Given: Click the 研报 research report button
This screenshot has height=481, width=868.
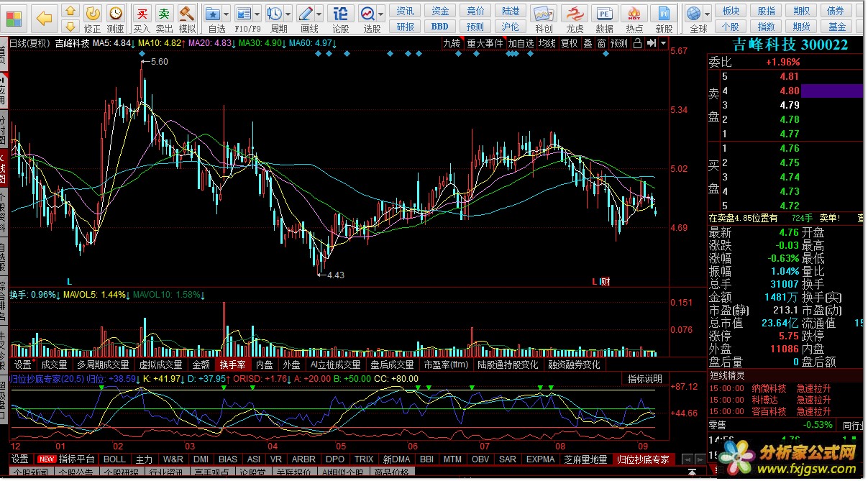Looking at the screenshot, I should pos(406,27).
